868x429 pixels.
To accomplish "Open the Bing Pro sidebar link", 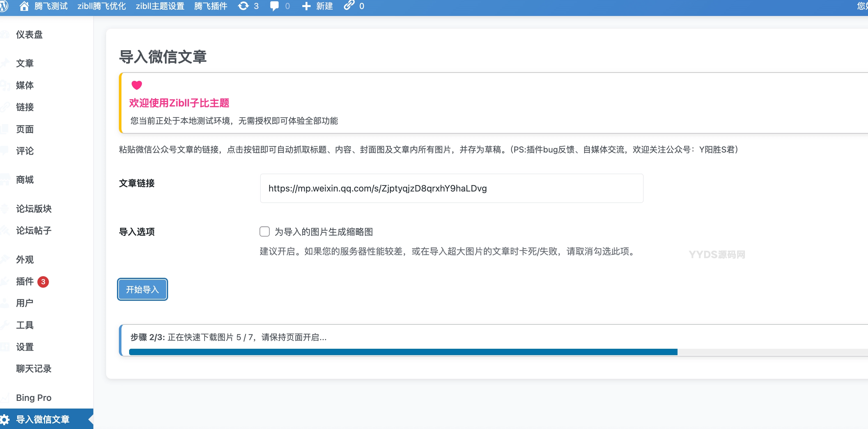I will click(x=33, y=397).
